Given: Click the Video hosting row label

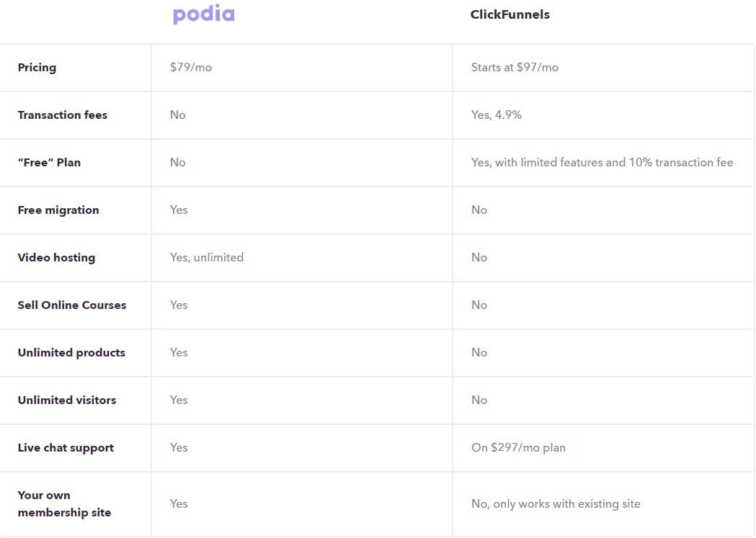Looking at the screenshot, I should (x=56, y=258).
